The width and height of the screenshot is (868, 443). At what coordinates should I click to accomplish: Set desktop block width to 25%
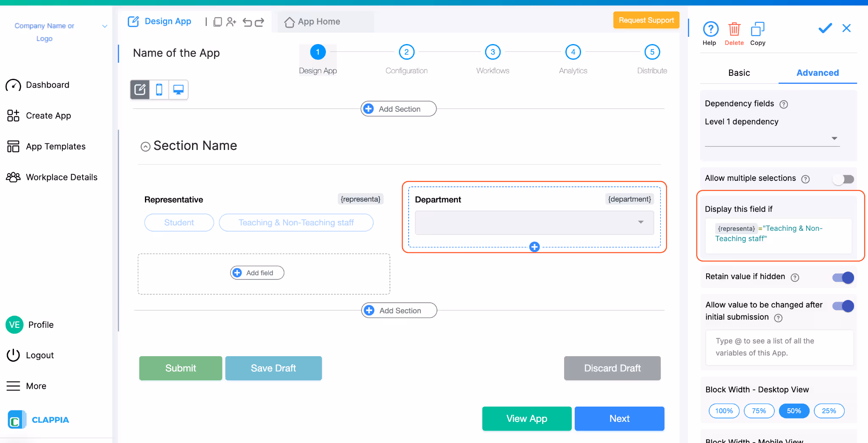click(x=829, y=411)
